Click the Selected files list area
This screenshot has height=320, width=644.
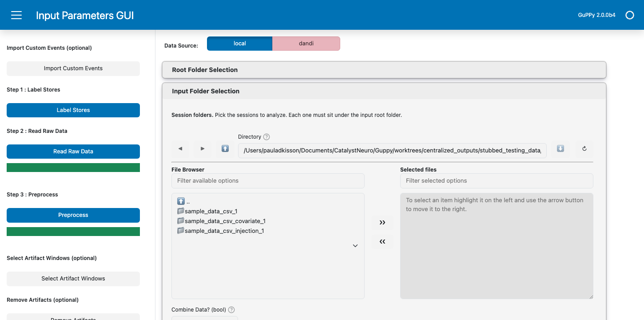pyautogui.click(x=497, y=246)
